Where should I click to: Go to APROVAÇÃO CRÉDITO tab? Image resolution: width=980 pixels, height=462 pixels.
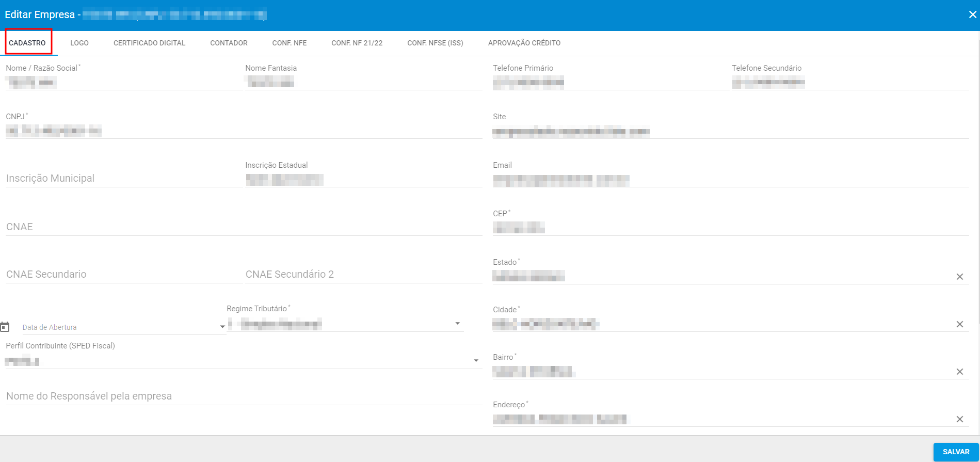524,43
